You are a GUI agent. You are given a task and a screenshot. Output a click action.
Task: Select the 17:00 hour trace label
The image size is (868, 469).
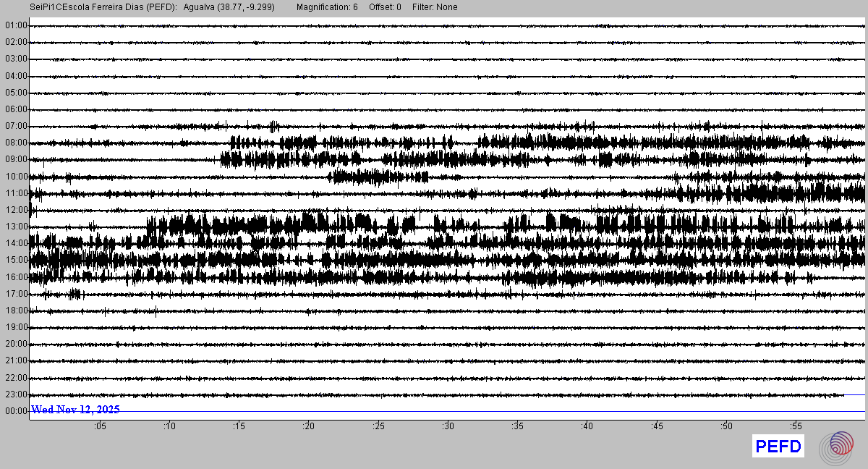click(16, 294)
